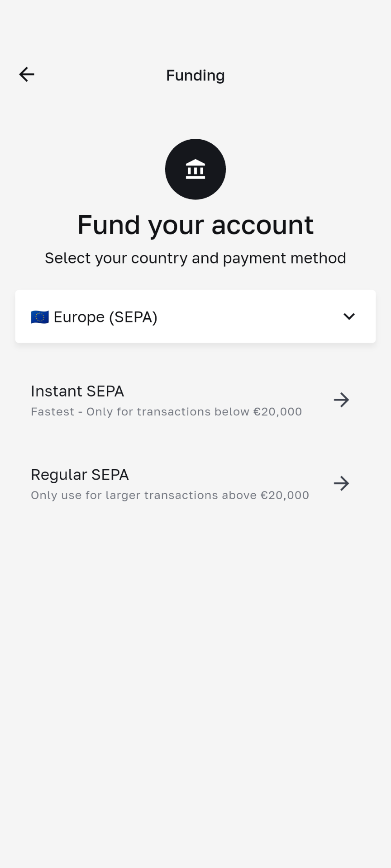Click 'Only use for larger transactions above €20,000'
Image resolution: width=391 pixels, height=868 pixels.
pyautogui.click(x=170, y=495)
